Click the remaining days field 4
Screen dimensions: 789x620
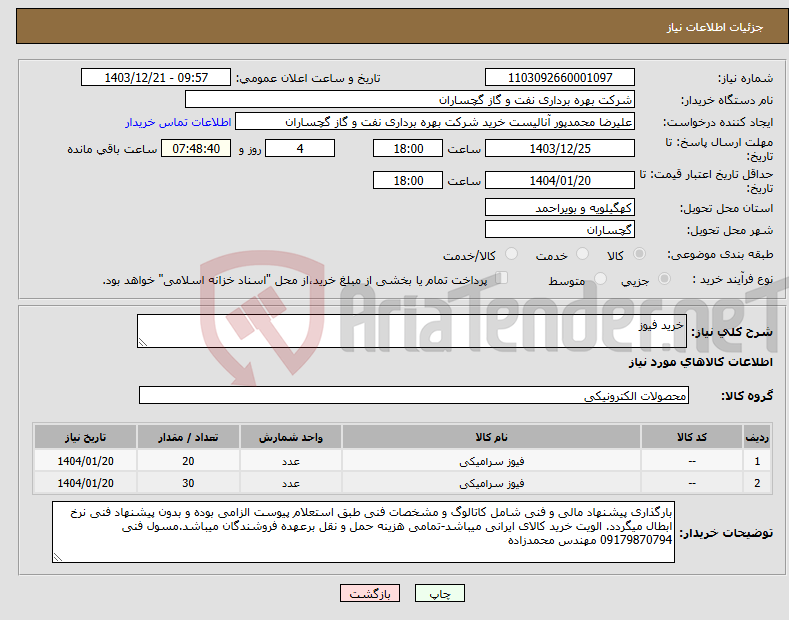(300, 148)
